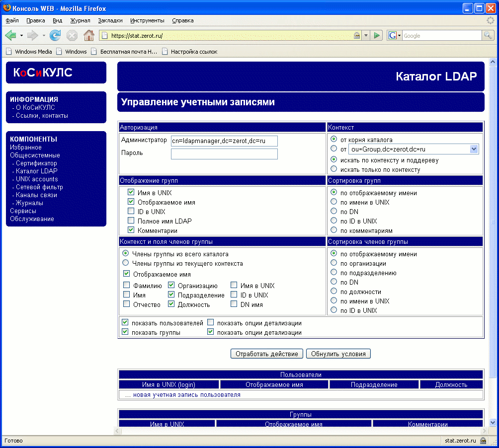Open the Вид menu

[x=57, y=20]
